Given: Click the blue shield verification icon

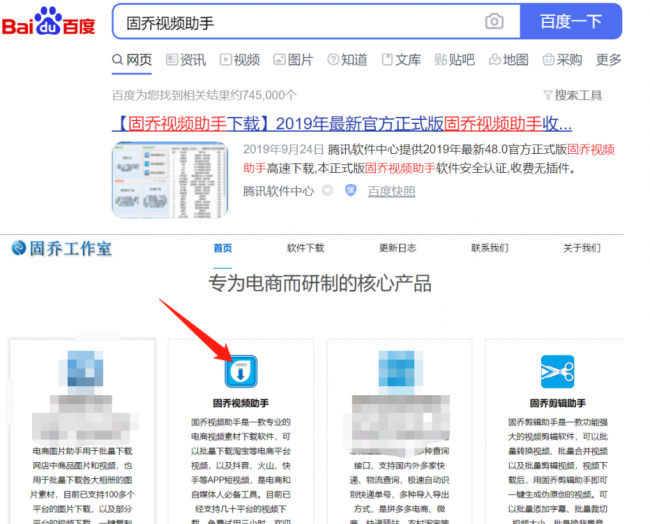Looking at the screenshot, I should (351, 190).
